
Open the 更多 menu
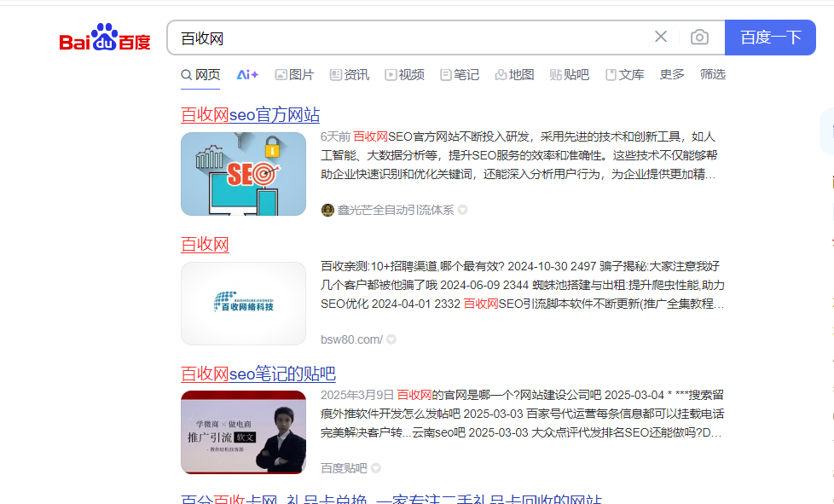click(672, 74)
